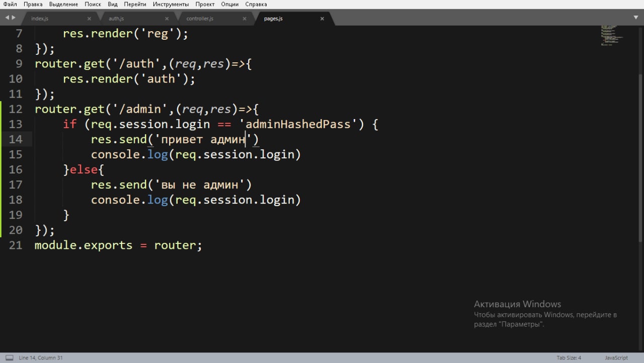Viewport: 644px width, 363px height.
Task: Click res.render('auth') on line 10
Action: (129, 79)
